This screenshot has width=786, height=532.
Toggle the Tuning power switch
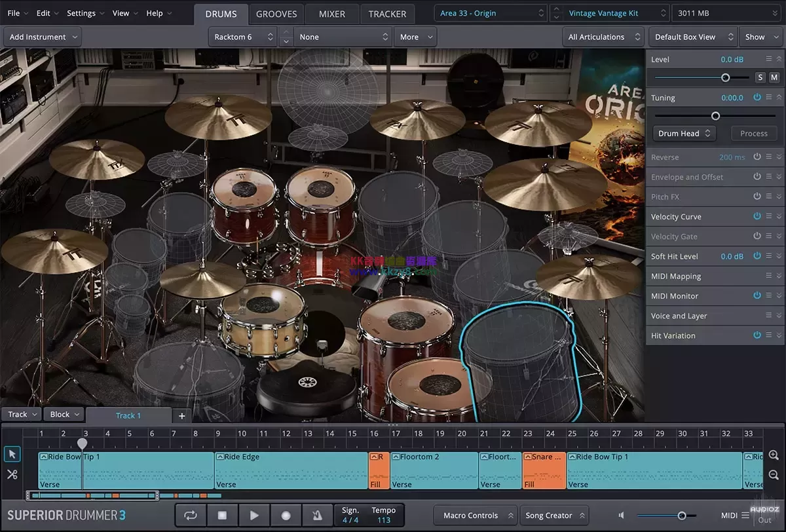pyautogui.click(x=757, y=97)
